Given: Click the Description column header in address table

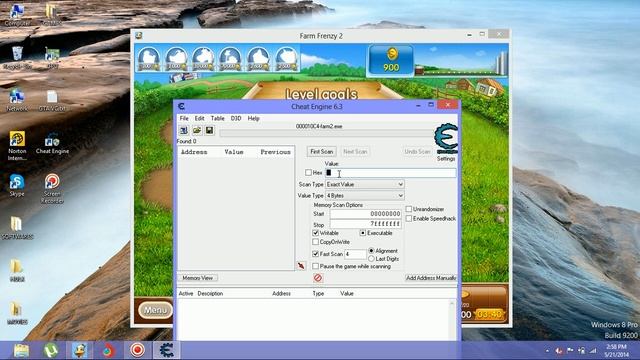Looking at the screenshot, I should [210, 293].
